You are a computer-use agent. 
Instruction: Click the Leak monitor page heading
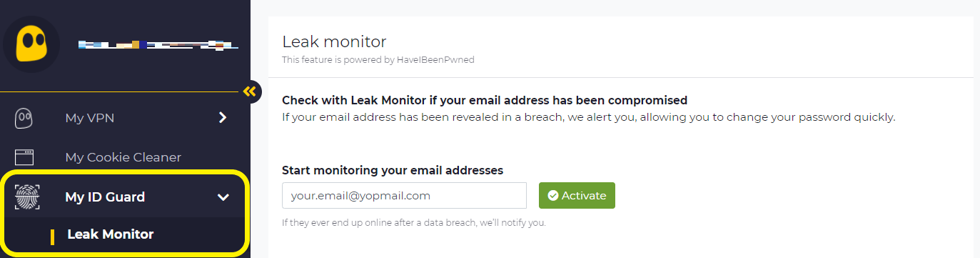pyautogui.click(x=334, y=41)
